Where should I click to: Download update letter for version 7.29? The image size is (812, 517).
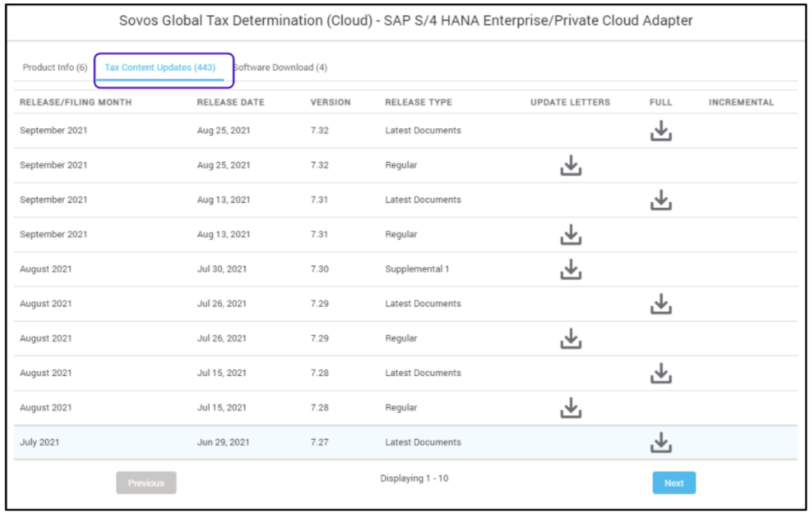(x=571, y=338)
